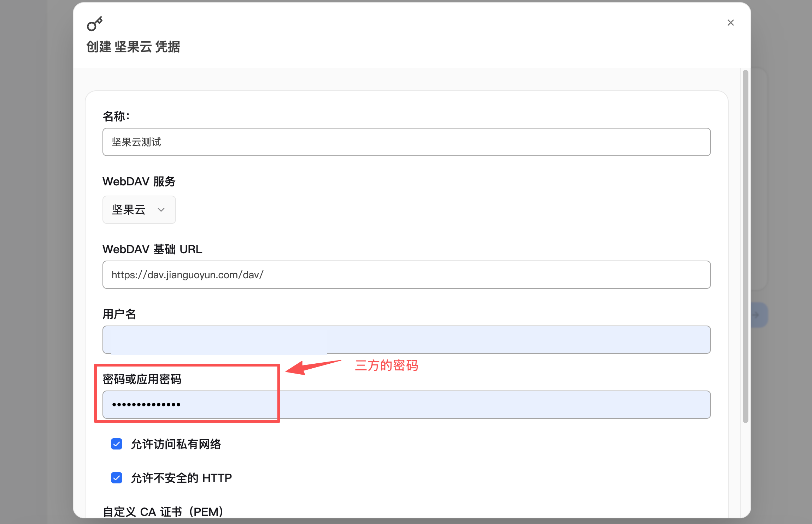
Task: Click the WebDAV 基础 URL input field
Action: pos(406,275)
